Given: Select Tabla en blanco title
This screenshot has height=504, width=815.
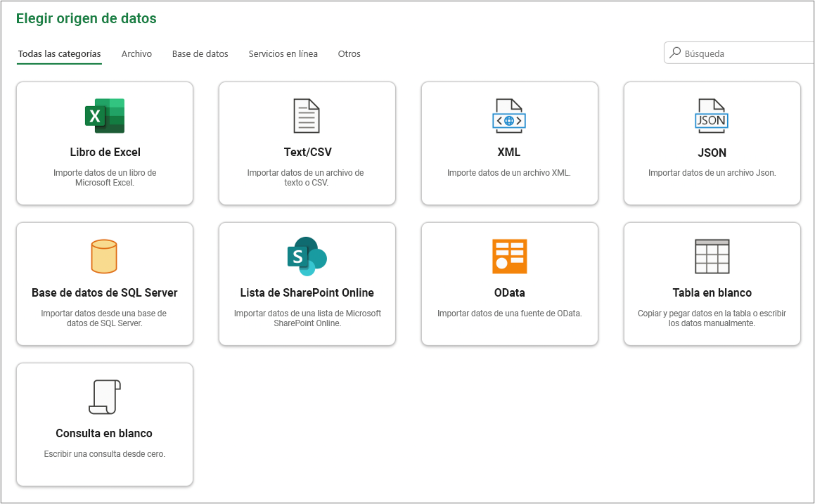Looking at the screenshot, I should [712, 292].
